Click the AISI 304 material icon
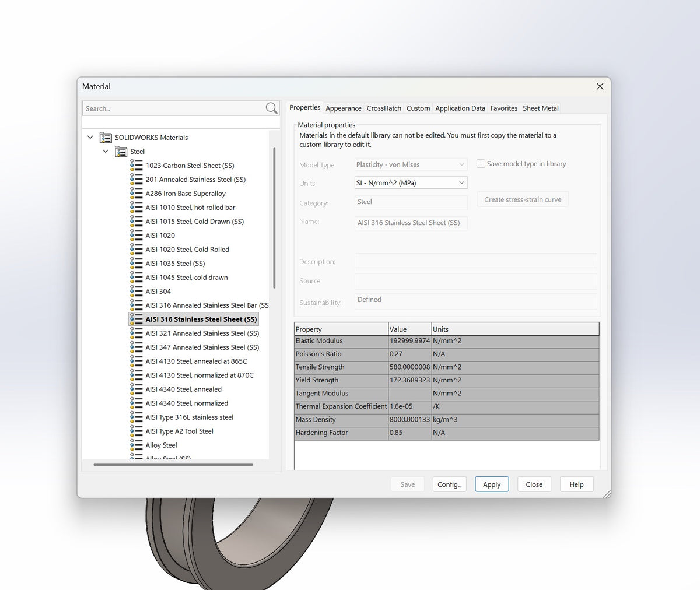700x590 pixels. click(x=136, y=292)
